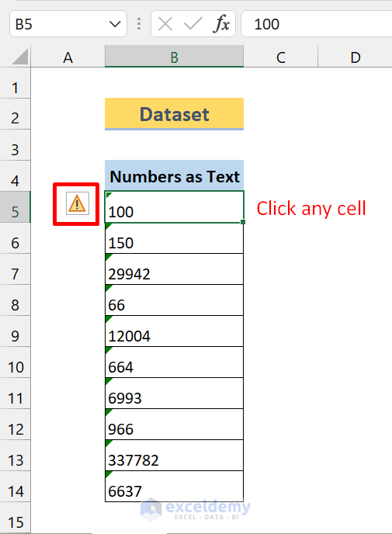Click the formula bar vertical dots handle
Image resolution: width=392 pixels, height=534 pixels.
139,24
